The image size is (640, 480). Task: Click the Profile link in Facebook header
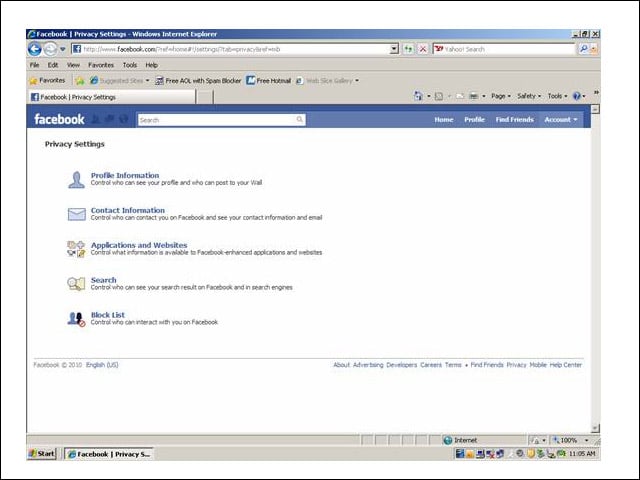[474, 120]
